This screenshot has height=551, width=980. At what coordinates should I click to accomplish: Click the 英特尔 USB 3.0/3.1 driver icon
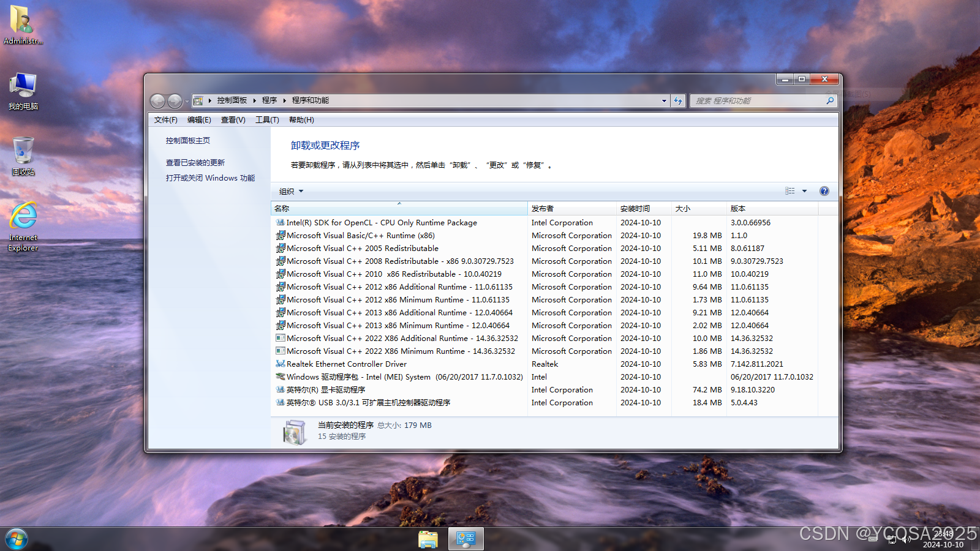280,403
